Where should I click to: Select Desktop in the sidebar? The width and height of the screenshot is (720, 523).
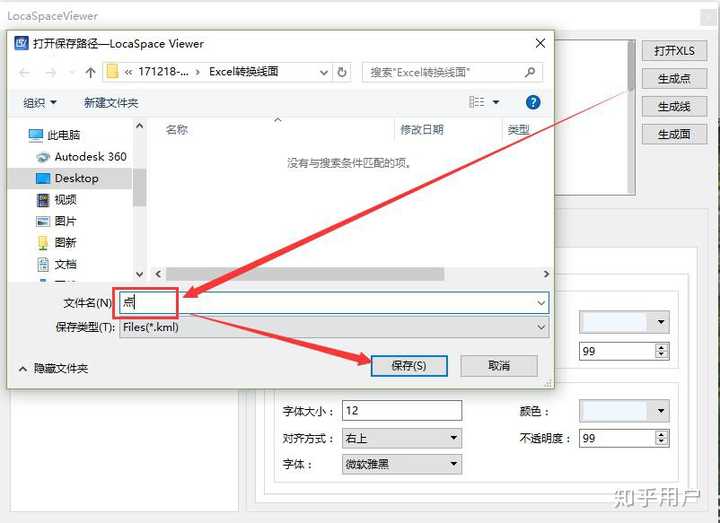click(x=68, y=178)
